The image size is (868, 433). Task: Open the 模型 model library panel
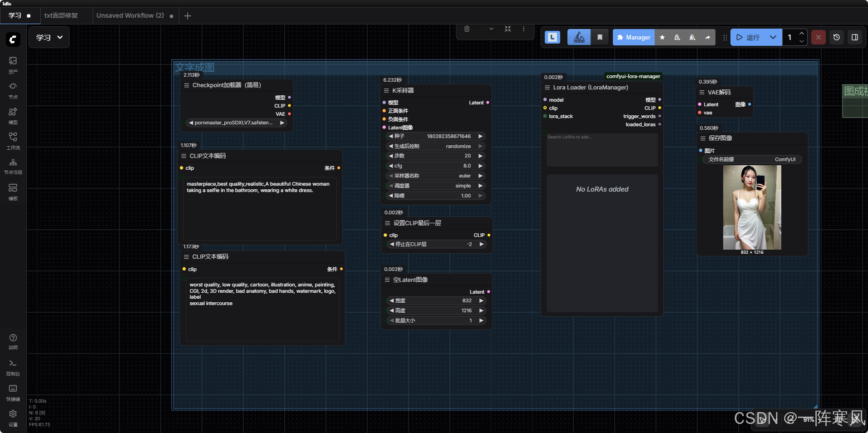[x=13, y=116]
